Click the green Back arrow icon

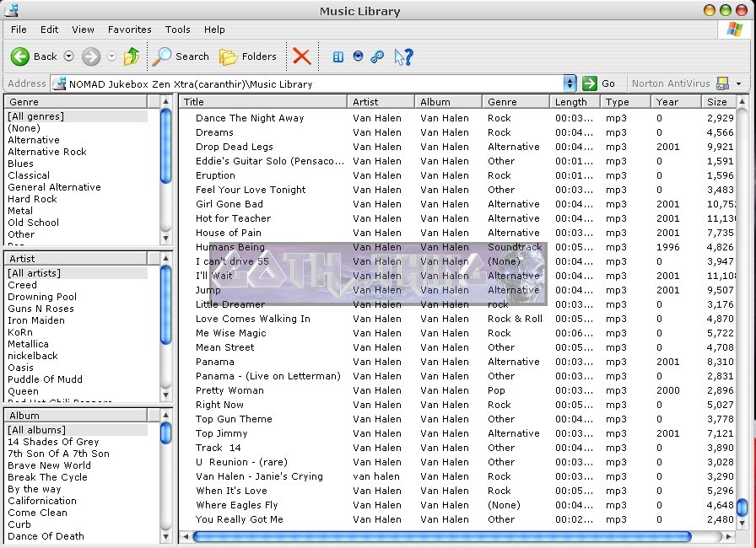click(19, 56)
